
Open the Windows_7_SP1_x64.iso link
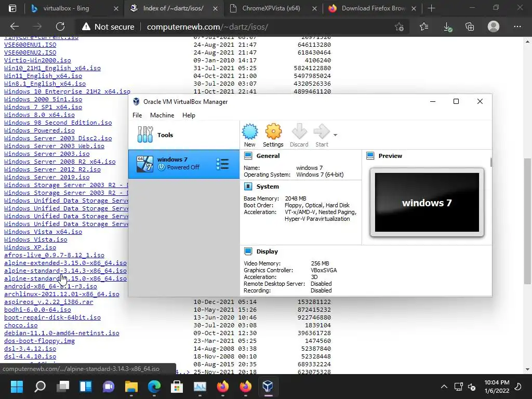[43, 107]
